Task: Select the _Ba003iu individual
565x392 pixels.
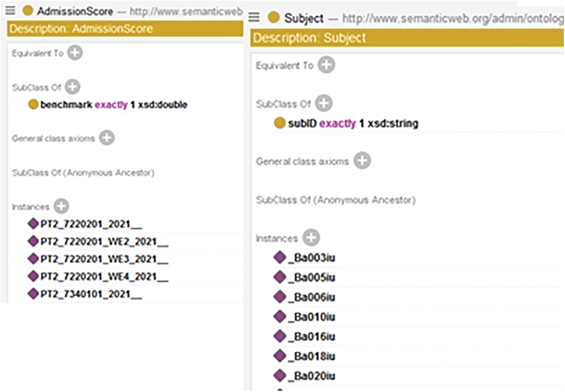Action: click(x=314, y=258)
